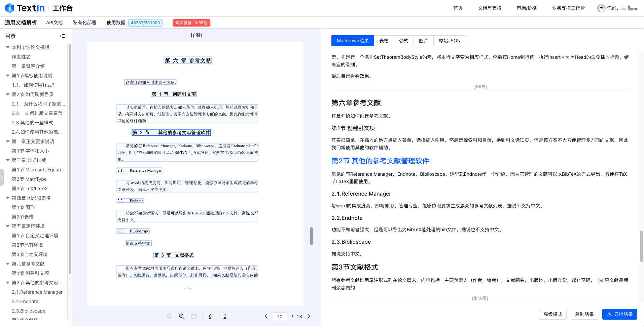Collapse the 第六章参考文献 tree node
Image resolution: width=644 pixels, height=326 pixels.
8,264
